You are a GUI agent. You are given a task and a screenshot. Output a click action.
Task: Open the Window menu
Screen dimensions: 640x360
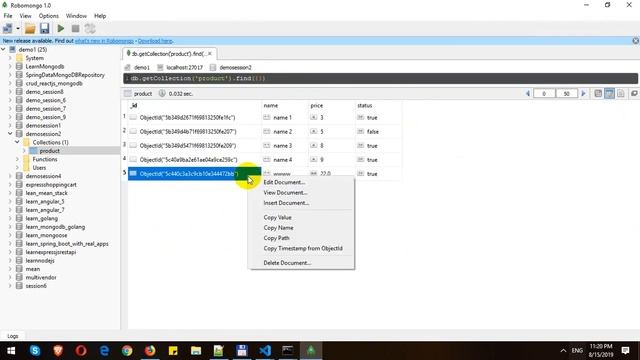coord(76,16)
